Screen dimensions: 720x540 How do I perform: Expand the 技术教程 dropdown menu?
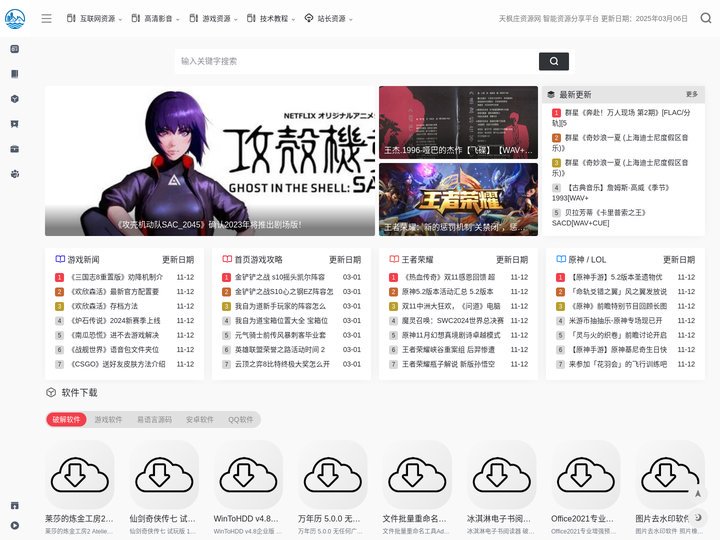point(271,18)
